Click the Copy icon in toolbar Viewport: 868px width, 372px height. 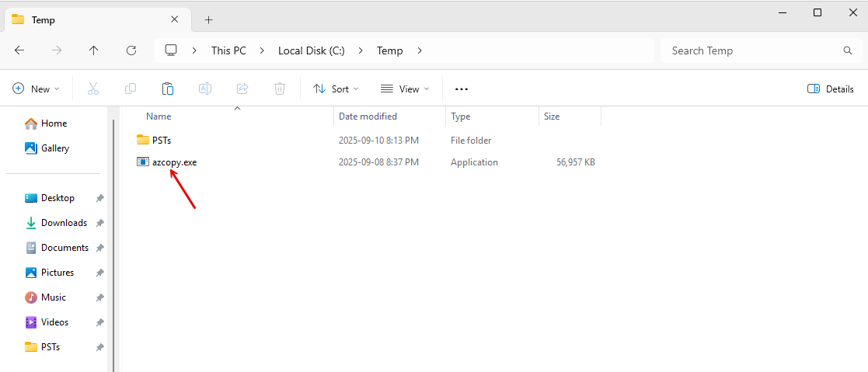pos(131,89)
